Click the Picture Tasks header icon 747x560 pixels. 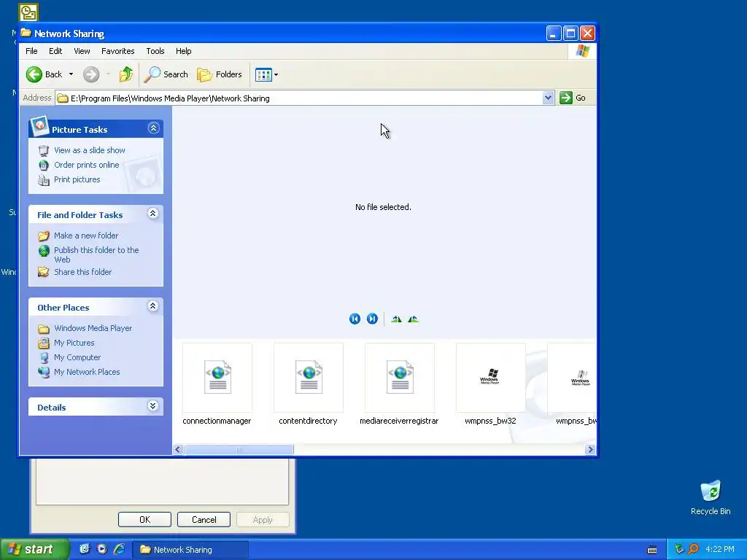pos(39,125)
